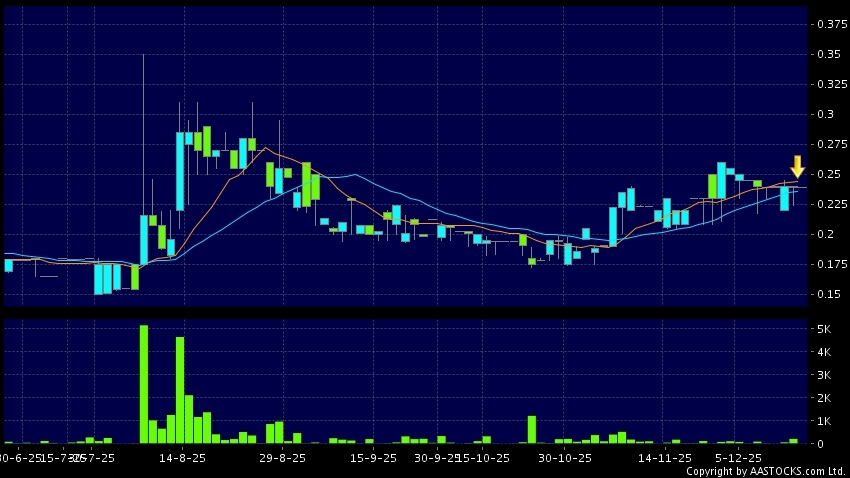Click the second-tallest volume bar near 14-8-25
This screenshot has width=850, height=478.
tap(180, 390)
